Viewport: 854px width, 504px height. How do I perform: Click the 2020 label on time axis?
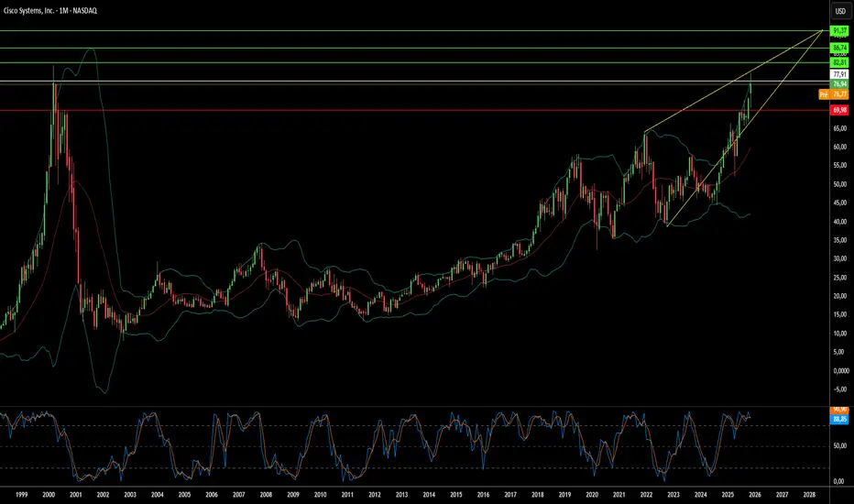pyautogui.click(x=592, y=495)
